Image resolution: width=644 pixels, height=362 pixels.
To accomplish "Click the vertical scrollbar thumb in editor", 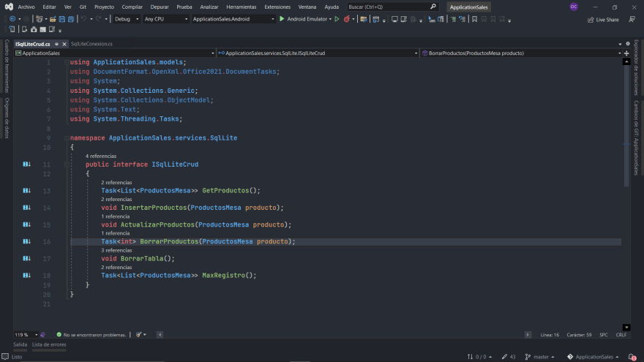I will (626, 125).
